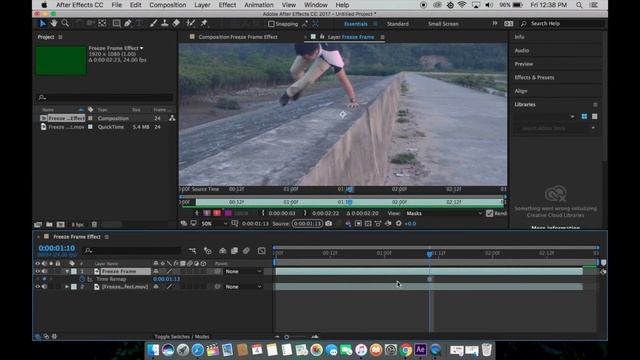Viewport: 640px width, 360px height.
Task: Open the Effect menu
Action: [227, 5]
